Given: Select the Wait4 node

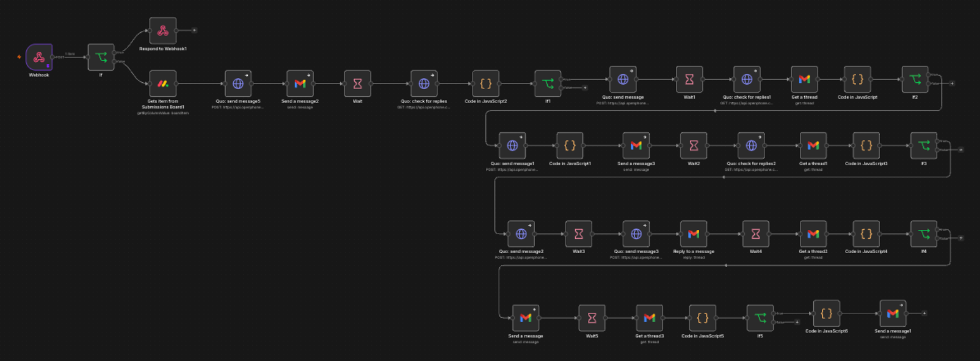Looking at the screenshot, I should pyautogui.click(x=756, y=234).
